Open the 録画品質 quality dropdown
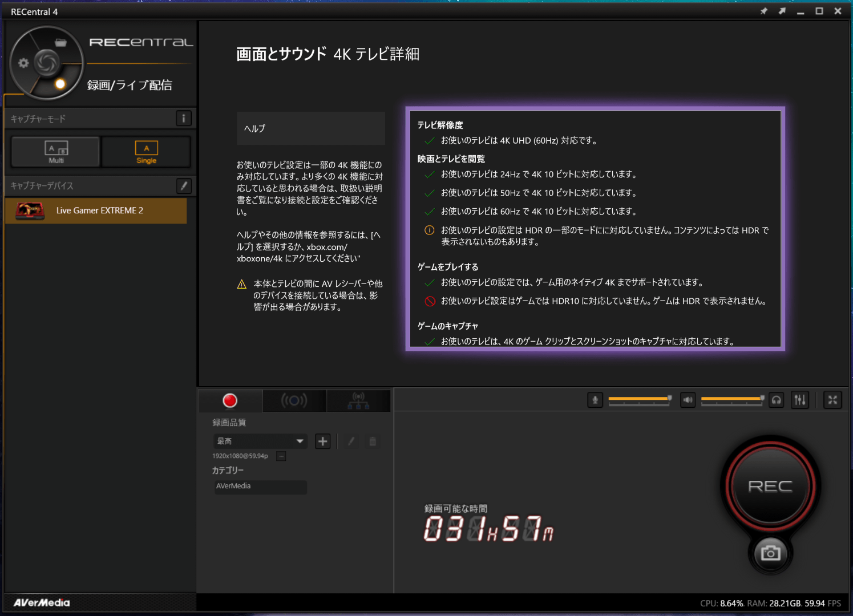The image size is (853, 616). point(260,441)
